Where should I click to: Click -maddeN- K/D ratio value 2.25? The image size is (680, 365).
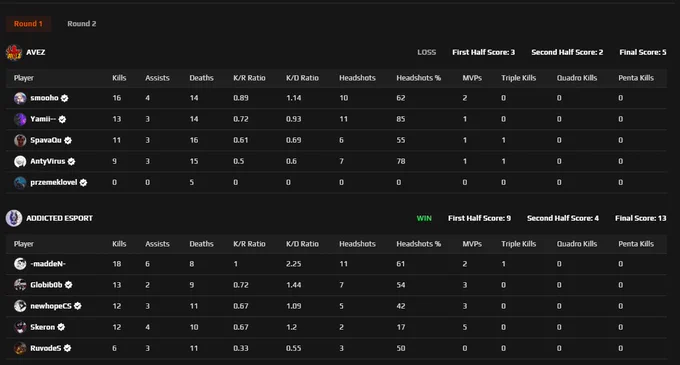pyautogui.click(x=294, y=264)
